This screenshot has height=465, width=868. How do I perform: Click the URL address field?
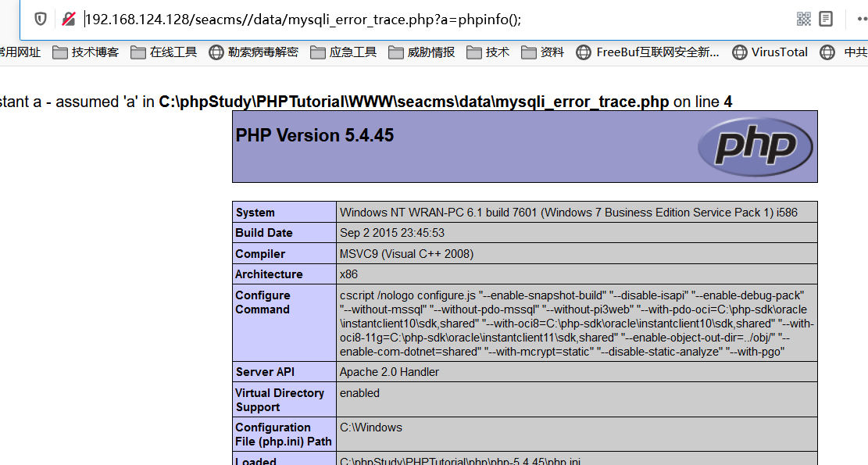pos(438,20)
